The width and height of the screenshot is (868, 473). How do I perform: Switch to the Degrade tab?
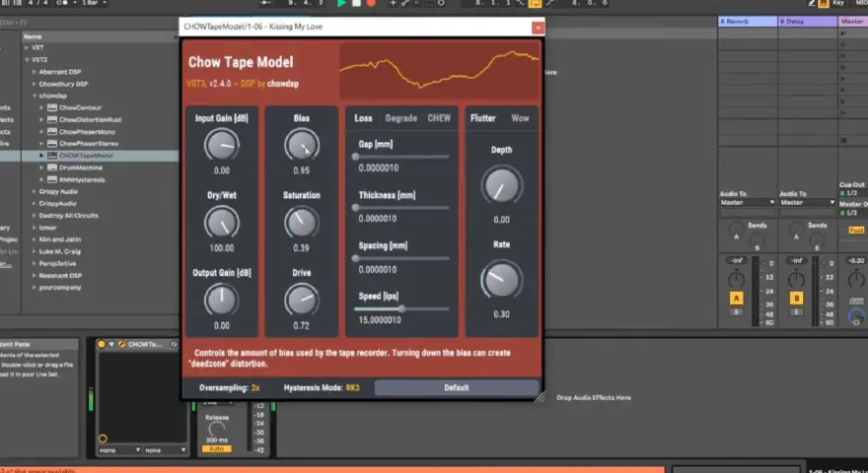coord(401,118)
